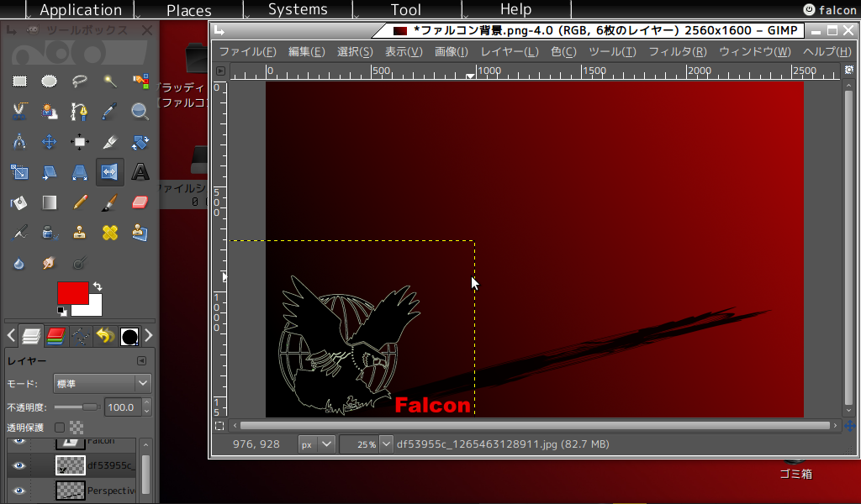Image resolution: width=861 pixels, height=504 pixels.
Task: Select the Scale tool
Action: point(19,172)
